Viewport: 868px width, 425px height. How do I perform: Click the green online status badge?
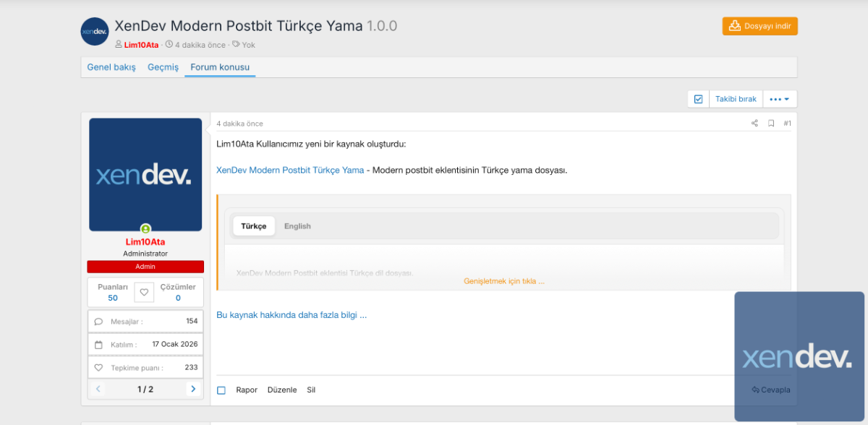coord(145,229)
